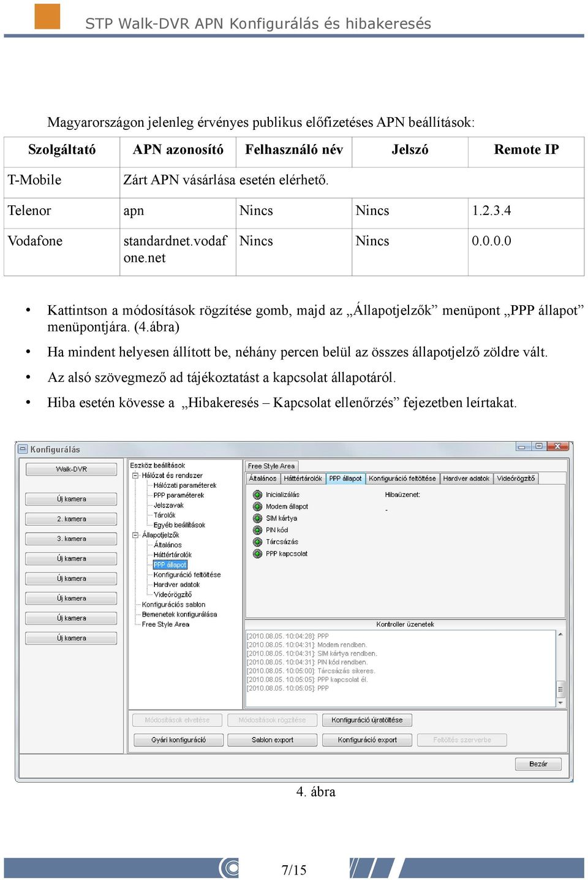Click the PIN kód status indicator icon
Screen dimensions: 588x880
[257, 530]
